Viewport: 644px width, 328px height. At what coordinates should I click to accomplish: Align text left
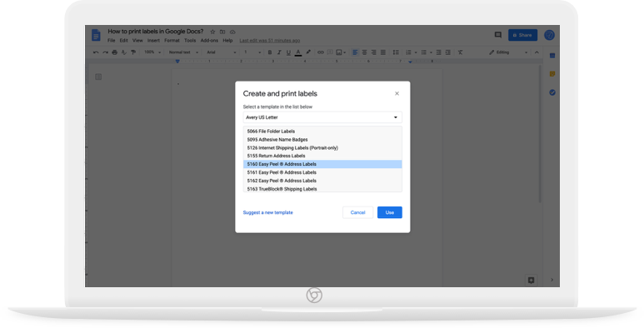[x=355, y=52]
